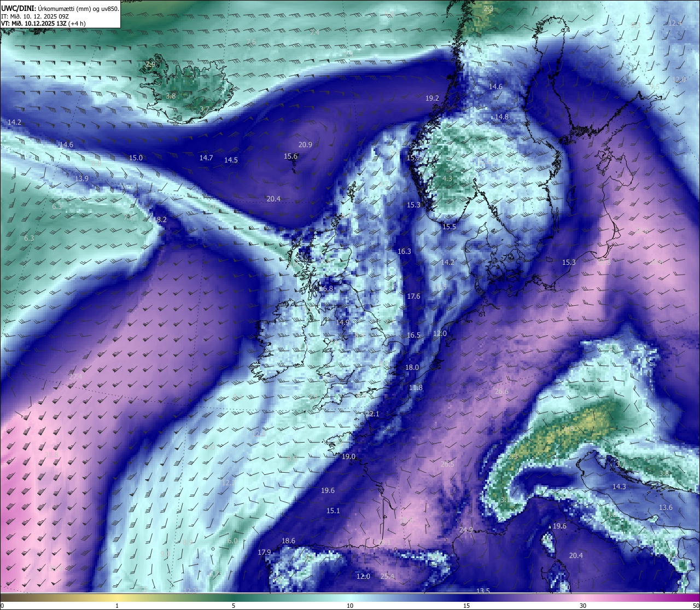Viewport: 700px width, 610px height.
Task: Click the 13.6 value label on the map
Action: (x=666, y=508)
